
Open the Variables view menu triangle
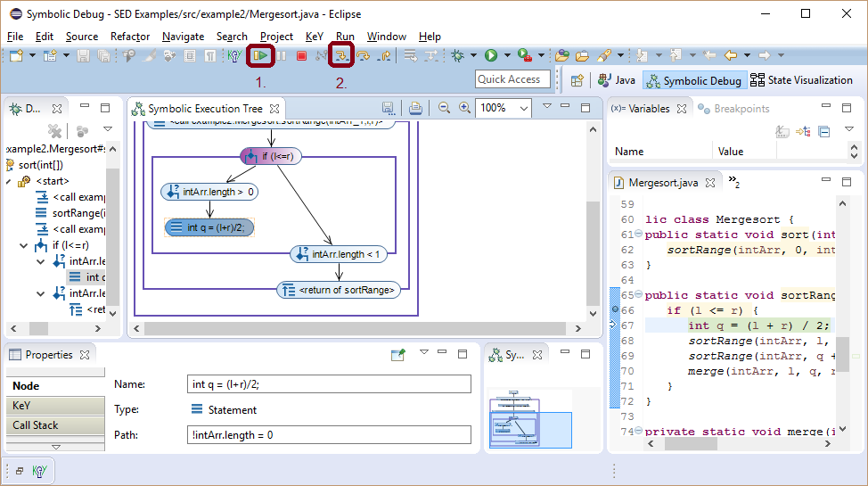(x=849, y=129)
